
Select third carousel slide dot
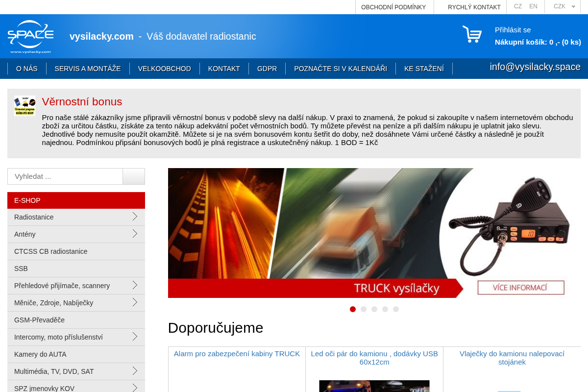374,309
